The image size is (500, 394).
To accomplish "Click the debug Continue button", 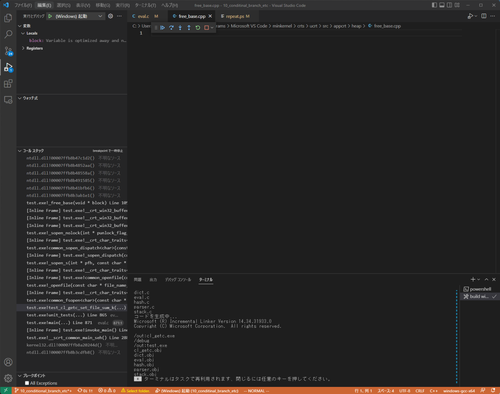I will pyautogui.click(x=163, y=28).
